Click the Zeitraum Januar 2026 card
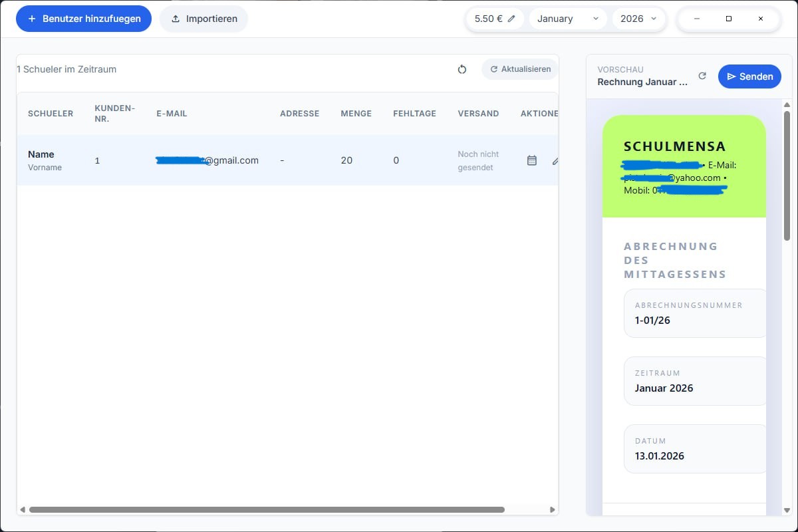The width and height of the screenshot is (798, 532). pyautogui.click(x=695, y=381)
